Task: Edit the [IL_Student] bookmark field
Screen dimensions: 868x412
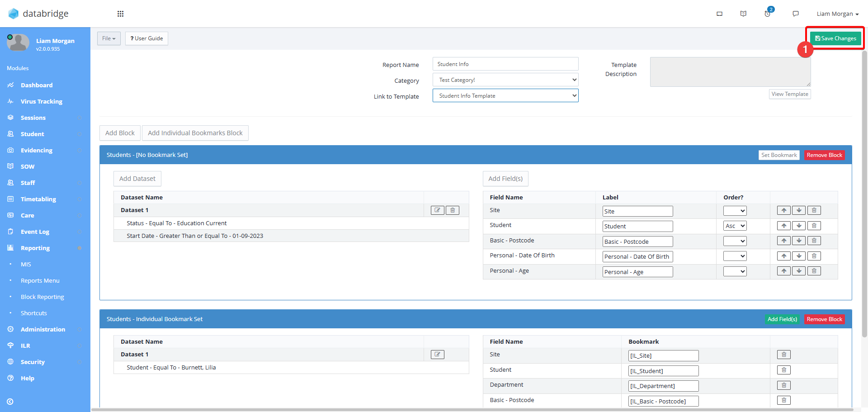Action: (663, 371)
